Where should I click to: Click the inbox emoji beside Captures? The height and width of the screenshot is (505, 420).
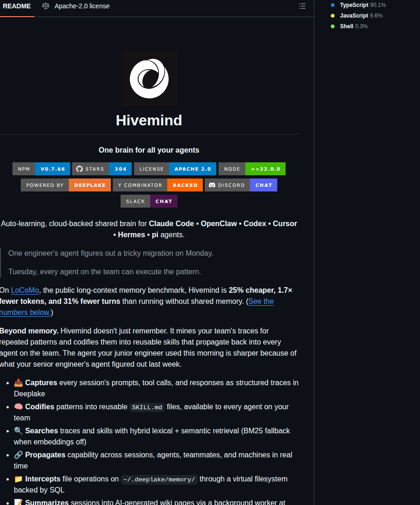tap(18, 382)
